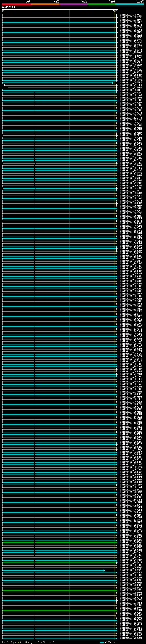Select the UniRef100_A2ECS2 hit
Image resolution: width=146 pixels, height=644 pixels.
[x=131, y=163]
